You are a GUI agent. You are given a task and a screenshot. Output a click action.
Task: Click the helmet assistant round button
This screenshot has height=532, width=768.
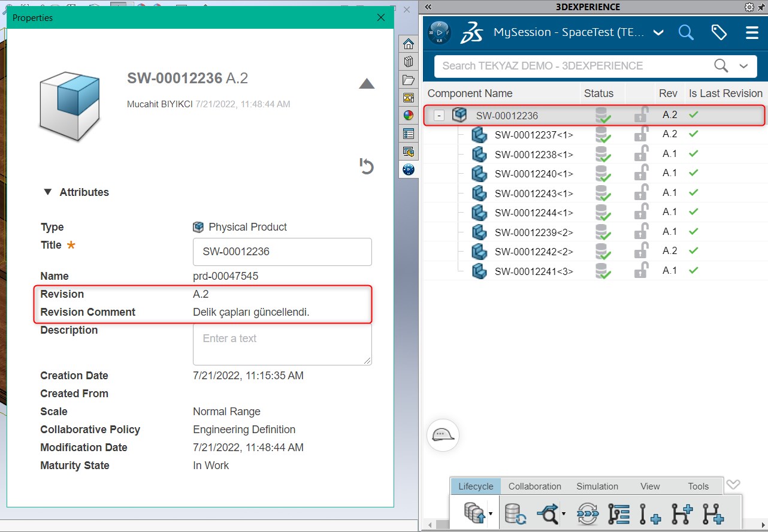[443, 435]
